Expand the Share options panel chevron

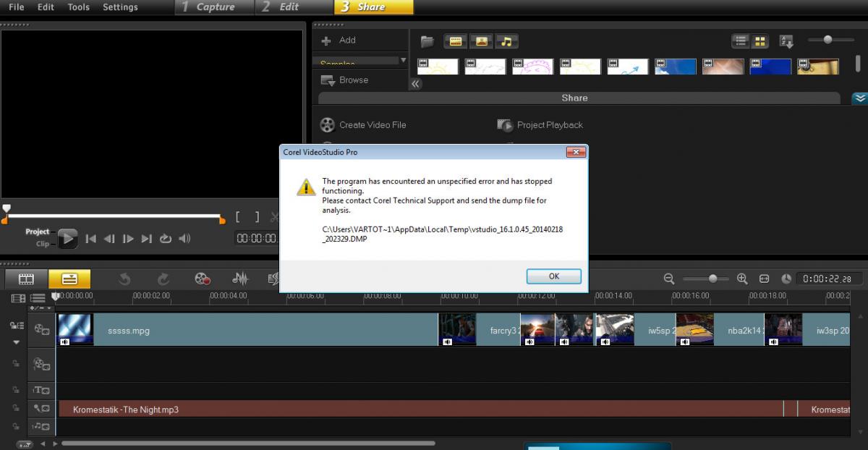[x=859, y=98]
